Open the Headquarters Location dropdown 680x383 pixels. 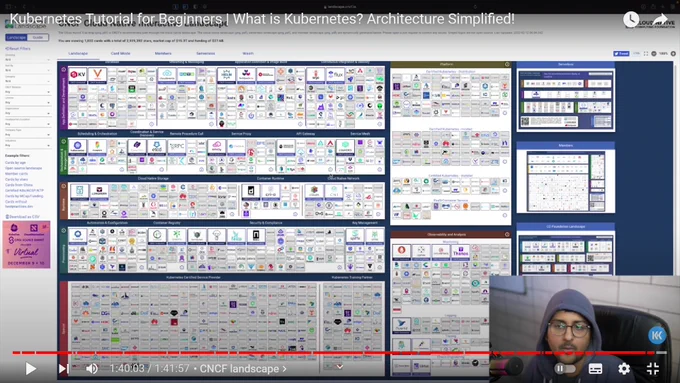coord(27,124)
